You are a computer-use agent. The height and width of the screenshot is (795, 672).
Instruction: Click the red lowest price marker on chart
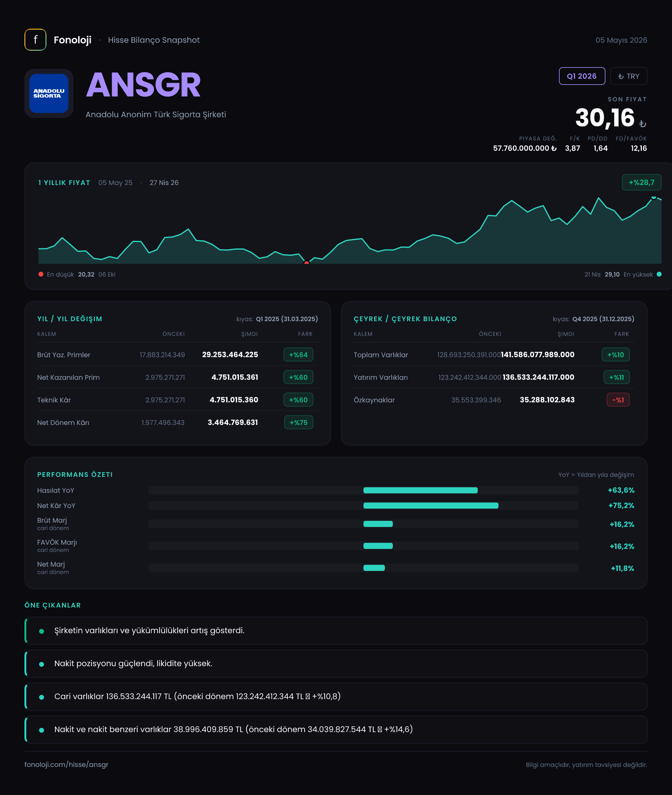coord(307,263)
